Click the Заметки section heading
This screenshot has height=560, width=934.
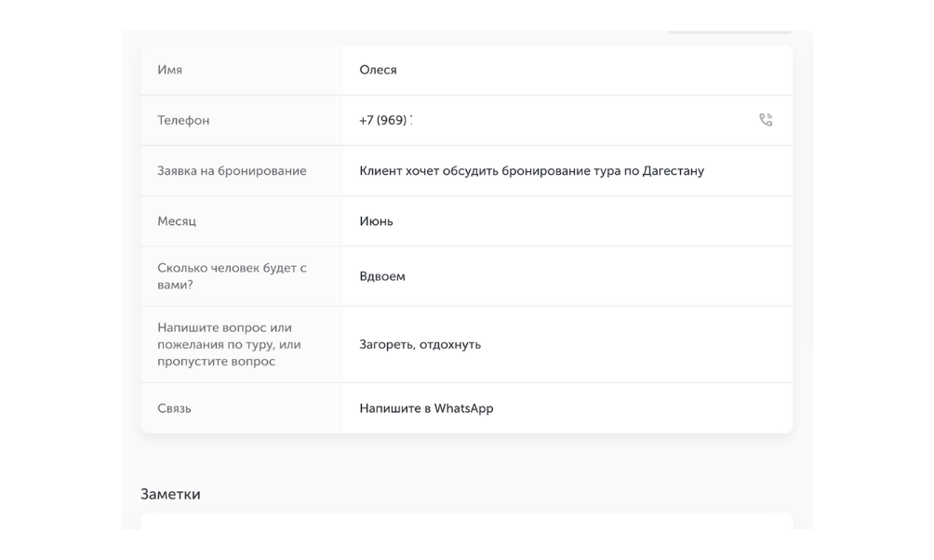pos(170,495)
